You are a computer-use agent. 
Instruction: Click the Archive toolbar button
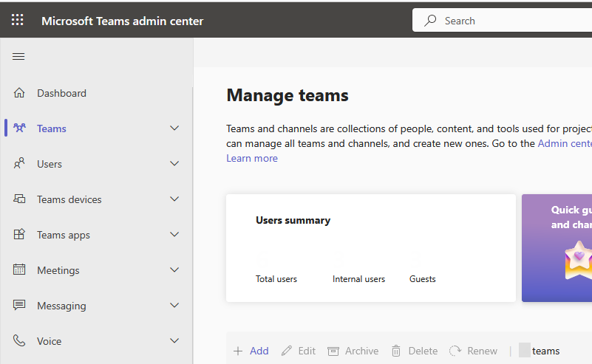(x=353, y=351)
